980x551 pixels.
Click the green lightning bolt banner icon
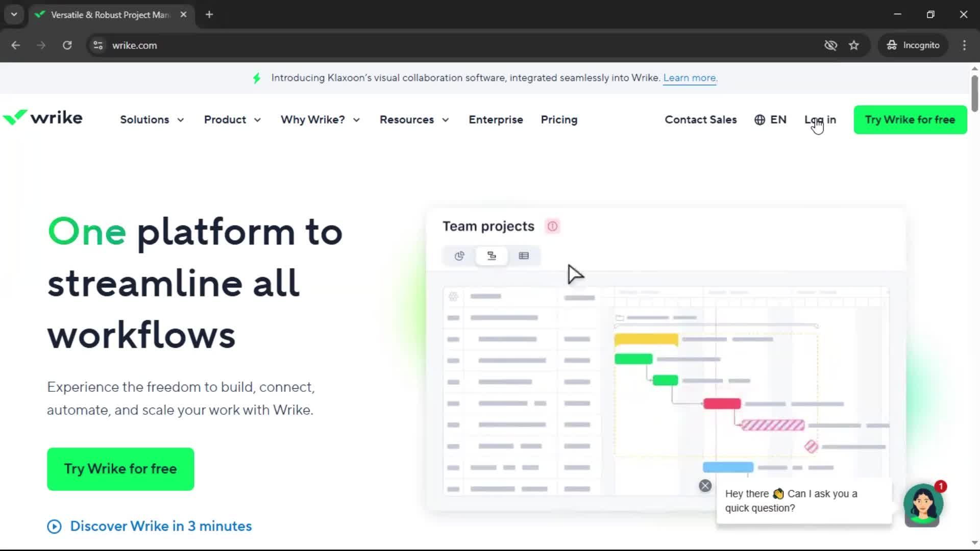click(x=257, y=78)
